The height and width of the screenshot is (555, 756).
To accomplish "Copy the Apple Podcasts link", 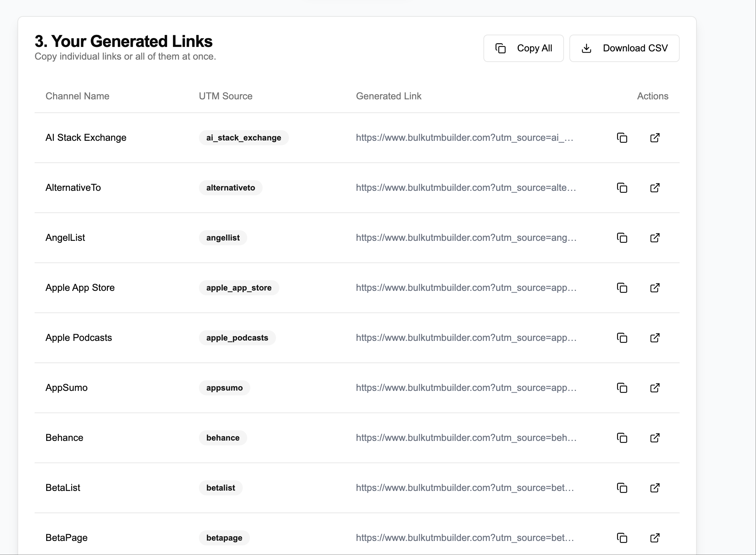I will 622,338.
